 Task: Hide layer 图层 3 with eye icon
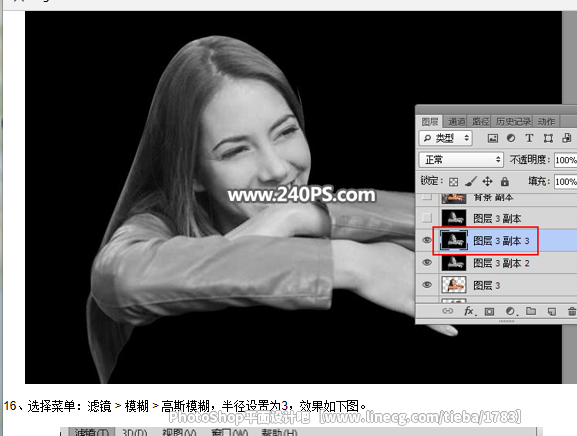427,285
